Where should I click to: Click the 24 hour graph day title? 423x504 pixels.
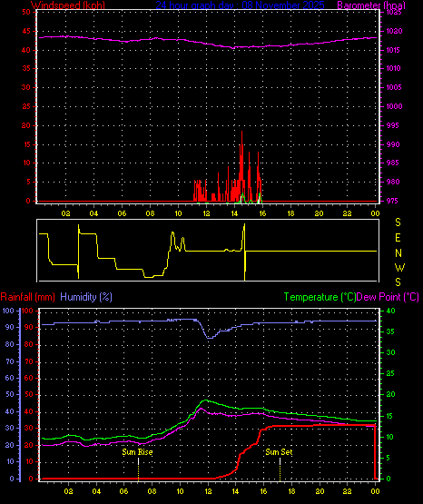[240, 5]
